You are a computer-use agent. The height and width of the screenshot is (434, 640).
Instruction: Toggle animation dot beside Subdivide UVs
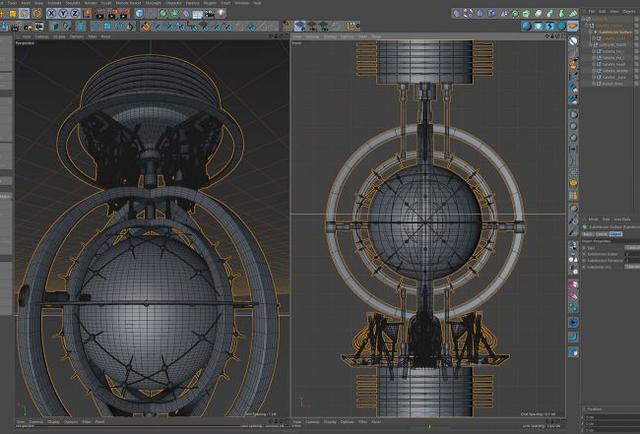tap(584, 267)
